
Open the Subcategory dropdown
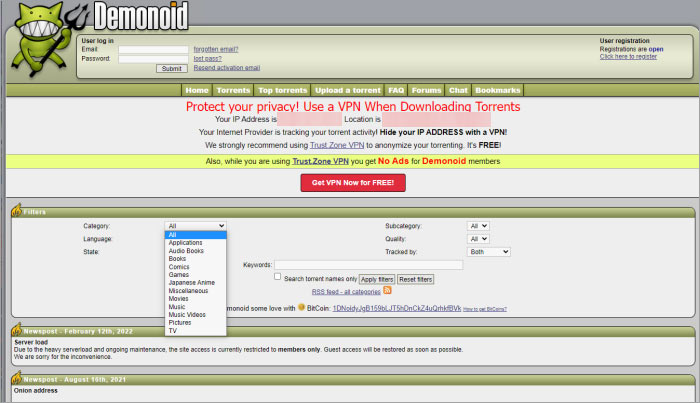[x=478, y=226]
